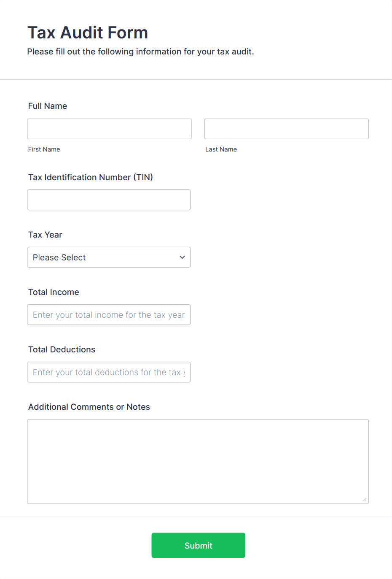Click the Full Name section label

pos(48,106)
